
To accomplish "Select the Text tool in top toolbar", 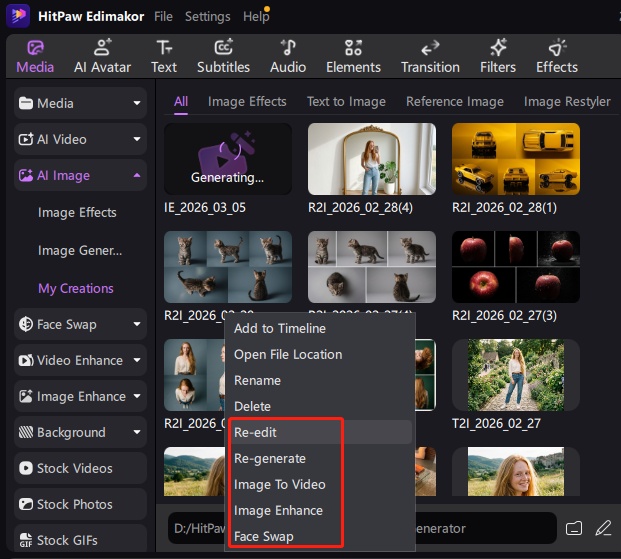I will coord(164,56).
